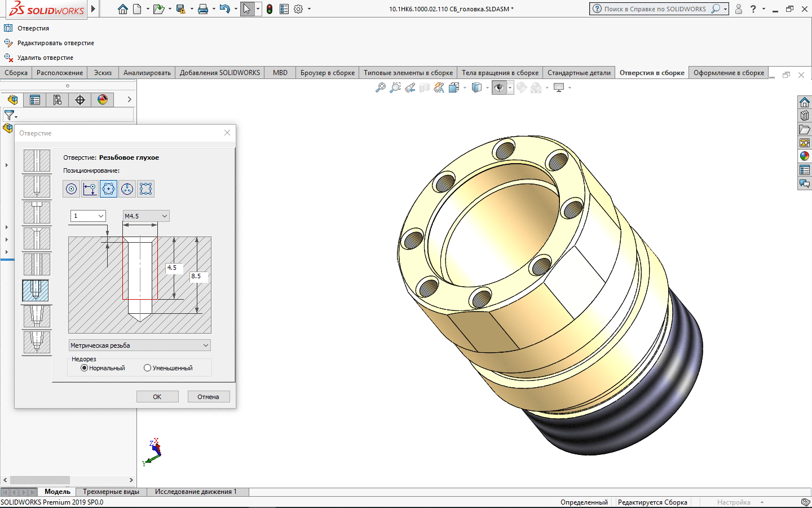Image resolution: width=812 pixels, height=508 pixels.
Task: Pick the counterbore hole type thumbnail
Action: tap(37, 213)
